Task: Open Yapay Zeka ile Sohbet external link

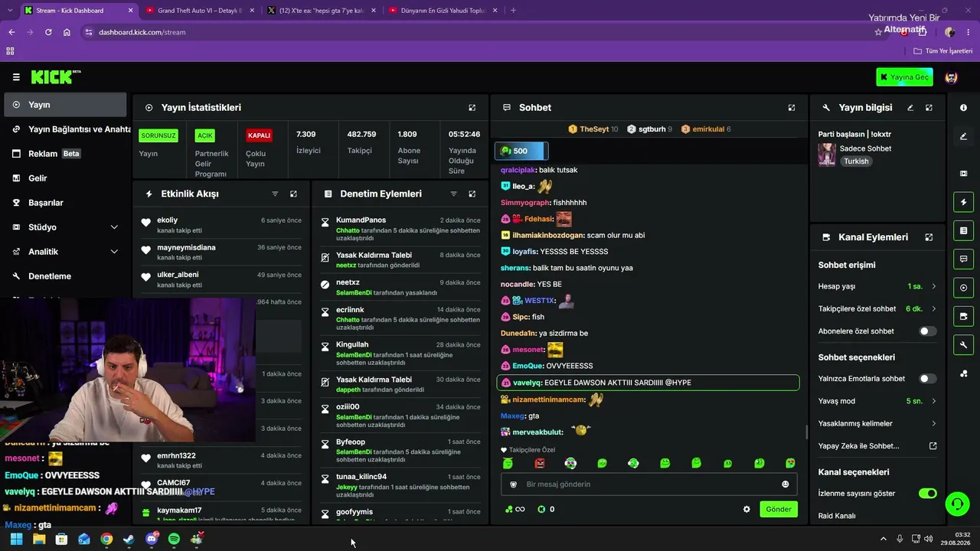Action: point(933,446)
